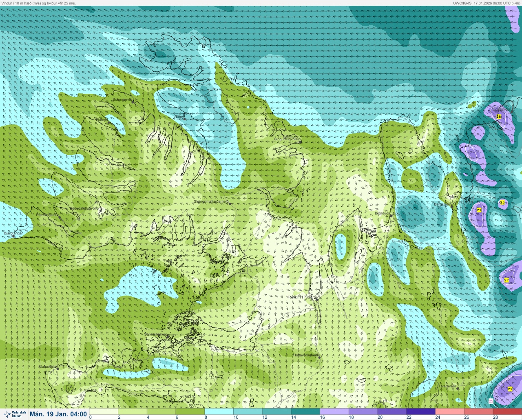
Task: Click the 27 gust label beside the 25 label
Action: click(x=479, y=210)
